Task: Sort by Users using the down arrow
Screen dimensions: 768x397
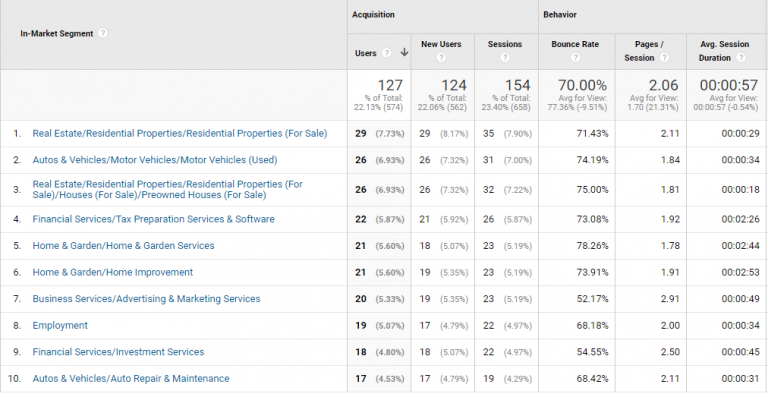Action: [x=404, y=53]
